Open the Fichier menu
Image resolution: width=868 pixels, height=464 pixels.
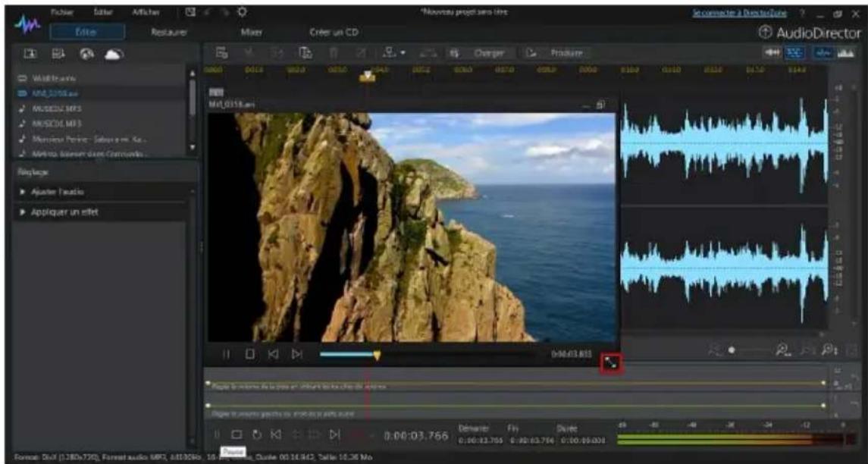(x=61, y=11)
